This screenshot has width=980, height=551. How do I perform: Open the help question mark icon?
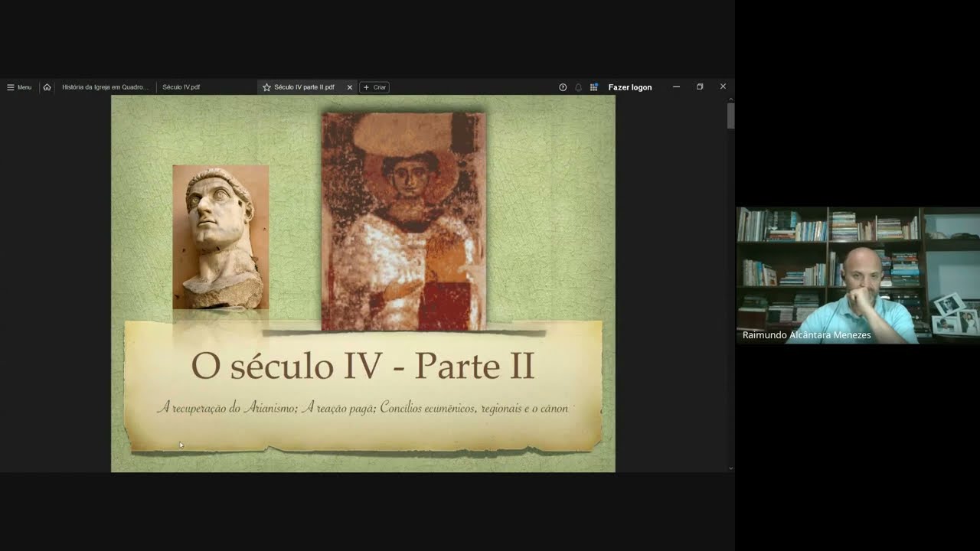pyautogui.click(x=563, y=87)
